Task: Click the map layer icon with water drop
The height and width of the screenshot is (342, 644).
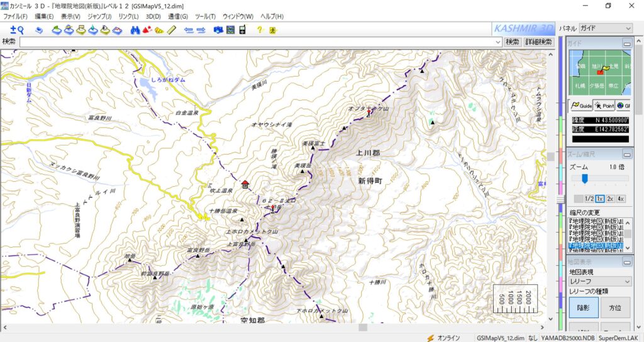Action: pyautogui.click(x=93, y=30)
